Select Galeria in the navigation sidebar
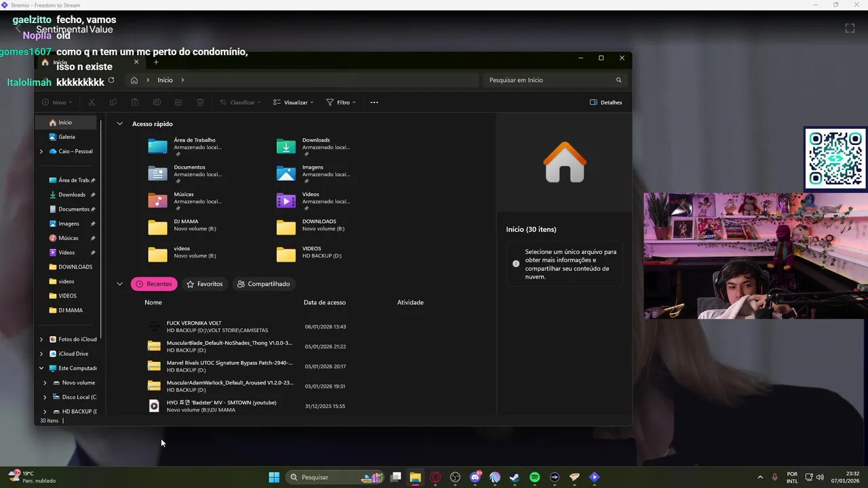868x488 pixels. tap(67, 137)
